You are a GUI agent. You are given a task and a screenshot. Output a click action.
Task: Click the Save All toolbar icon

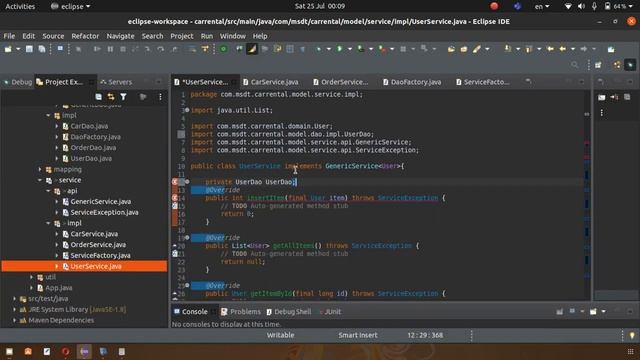pyautogui.click(x=42, y=49)
